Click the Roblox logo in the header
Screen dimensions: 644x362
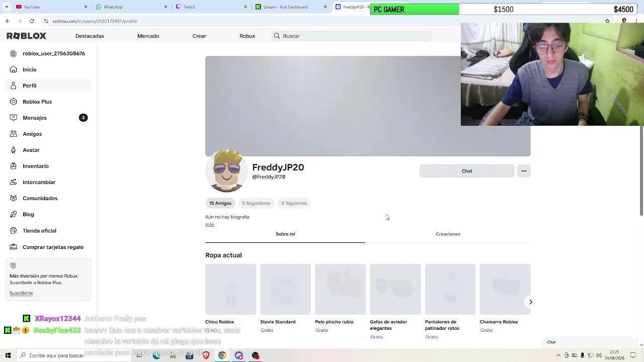click(26, 36)
